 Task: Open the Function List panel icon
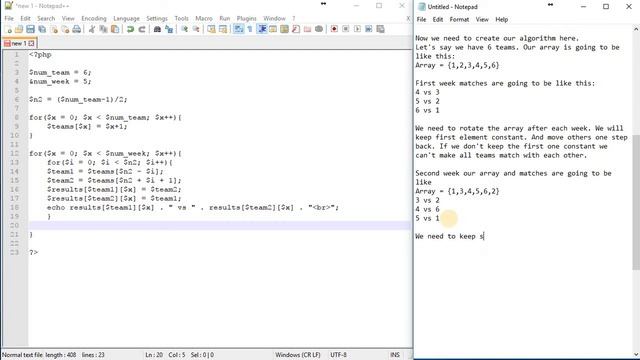point(296,29)
